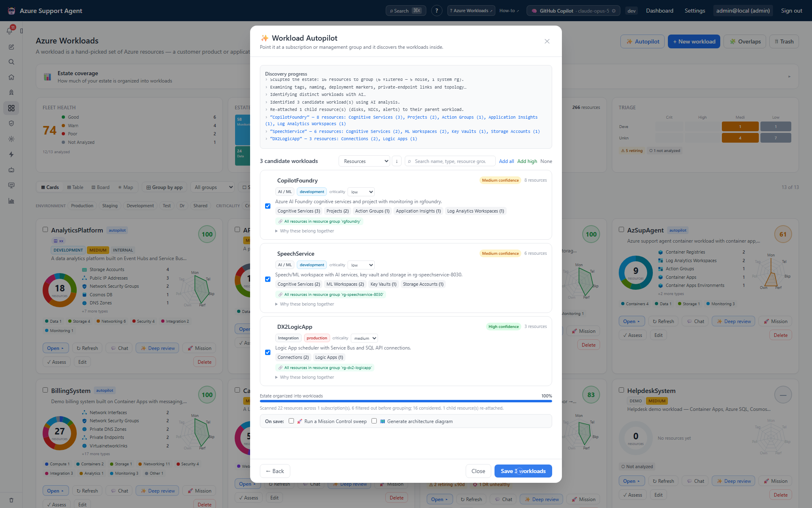Click the diagram icon beside Generate architecture diagram
The height and width of the screenshot is (508, 812).
pos(382,421)
